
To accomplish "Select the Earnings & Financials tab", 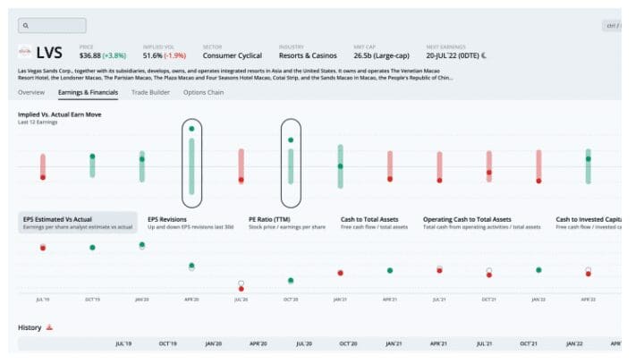I will tap(88, 92).
